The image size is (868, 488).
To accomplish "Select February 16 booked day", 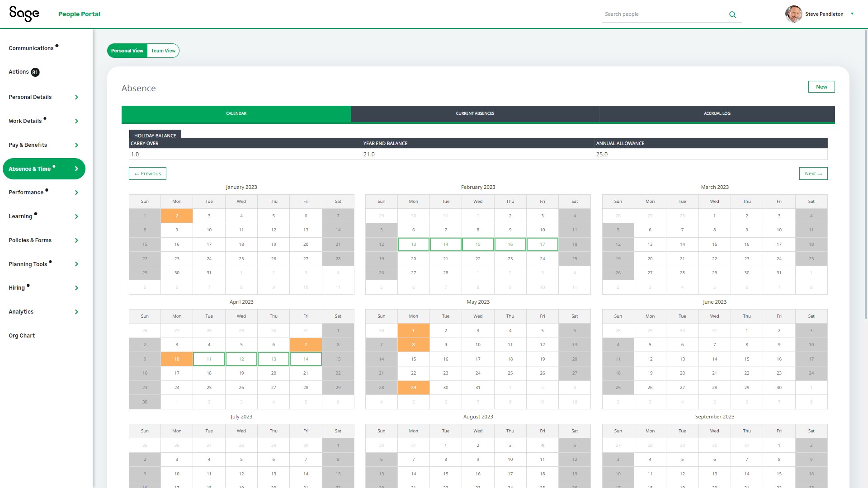I will coord(510,244).
